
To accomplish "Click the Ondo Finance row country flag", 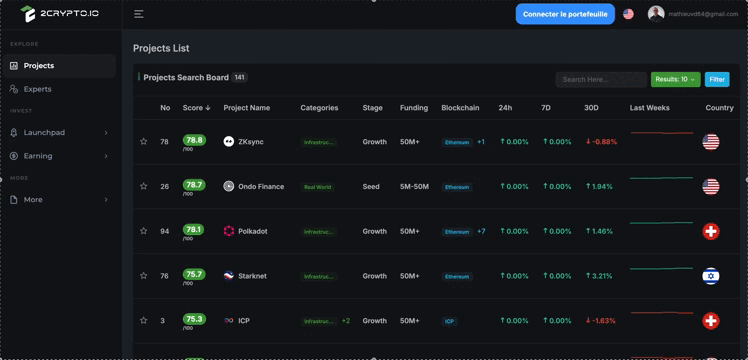I will tap(711, 186).
